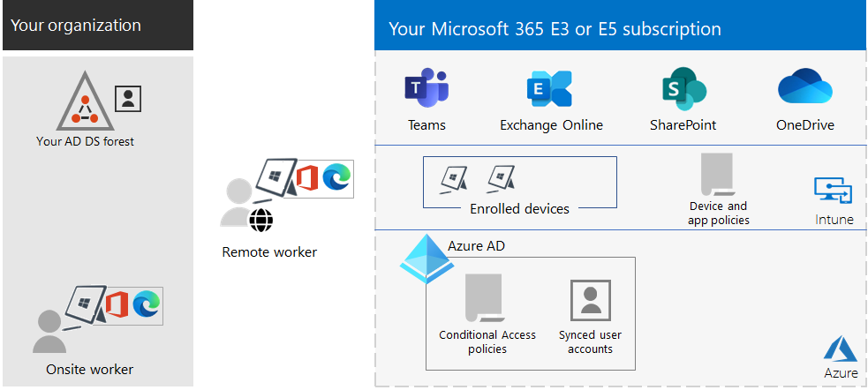
Task: Click the second enrolled device icon
Action: (x=501, y=179)
